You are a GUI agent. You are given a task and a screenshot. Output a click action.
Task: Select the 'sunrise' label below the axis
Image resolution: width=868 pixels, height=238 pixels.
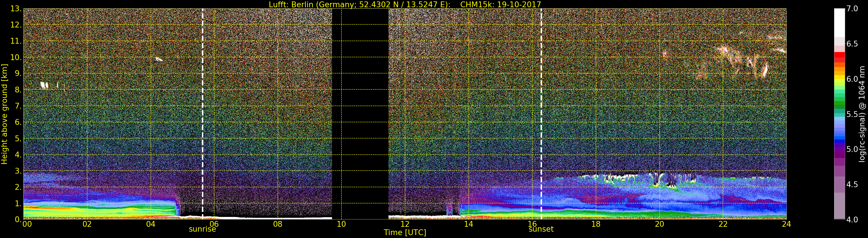[202, 229]
